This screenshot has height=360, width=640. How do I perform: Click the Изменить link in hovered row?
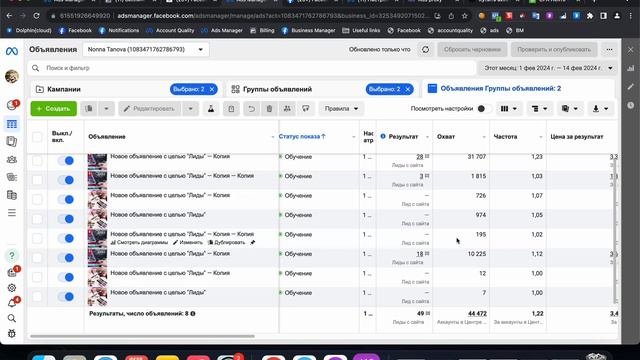point(188,242)
